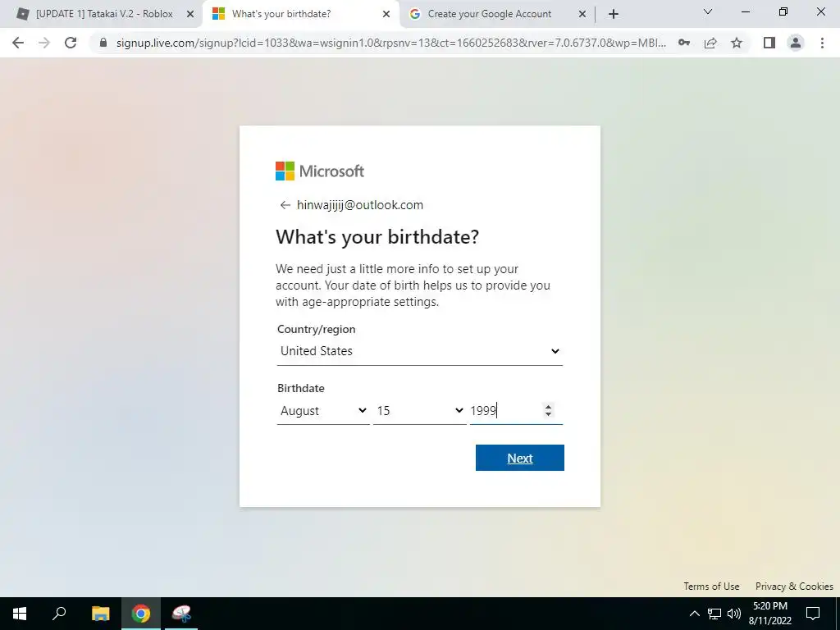Click hinwajijij@outlook.com text
This screenshot has height=630, width=840.
[360, 205]
